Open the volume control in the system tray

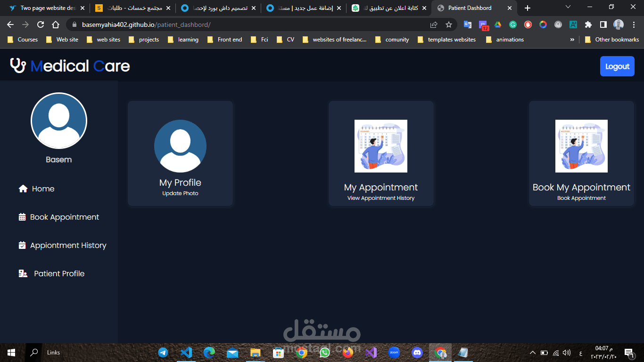pyautogui.click(x=566, y=352)
